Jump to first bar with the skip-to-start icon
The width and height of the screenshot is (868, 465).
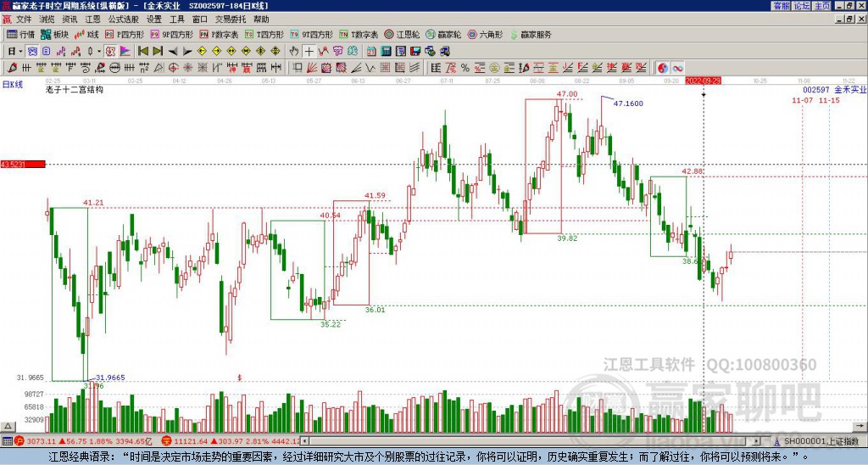pos(143,52)
